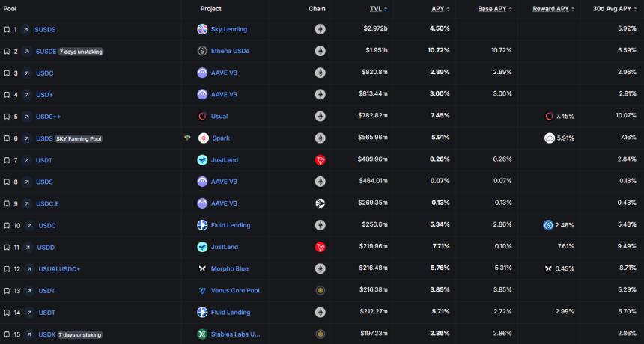Click the Venus Core Pool logo
Screen dimensions: 644x344
[202, 290]
